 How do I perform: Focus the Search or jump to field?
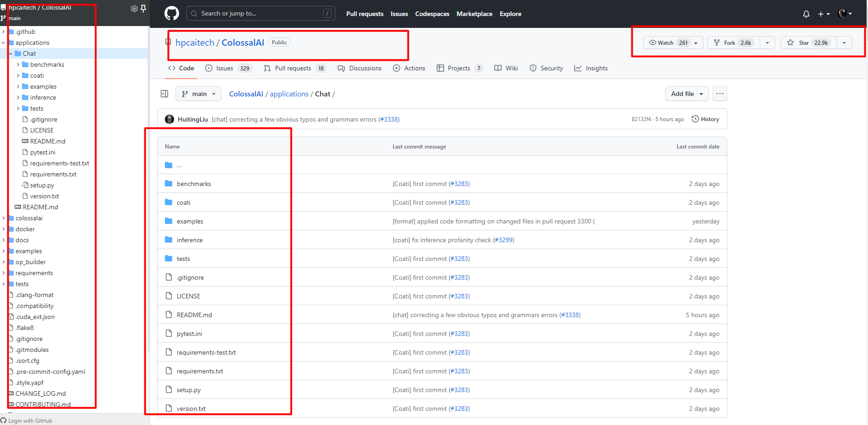click(261, 13)
